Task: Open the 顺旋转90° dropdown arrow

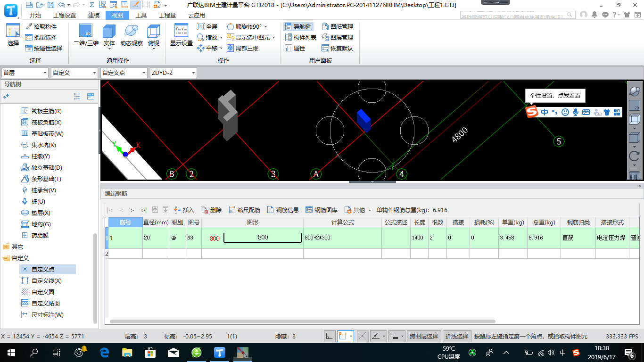Action: point(265,26)
